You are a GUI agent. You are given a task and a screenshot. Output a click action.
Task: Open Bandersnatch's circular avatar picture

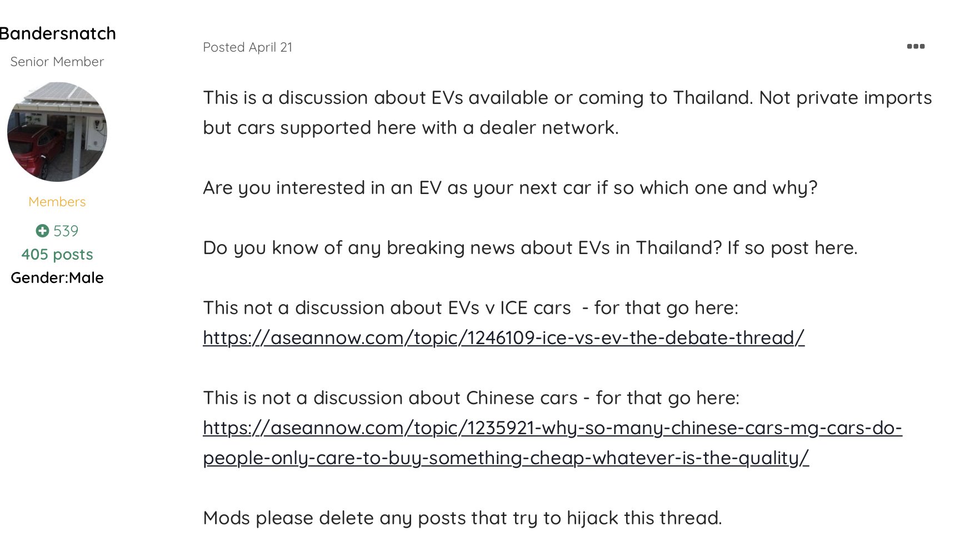tap(57, 132)
